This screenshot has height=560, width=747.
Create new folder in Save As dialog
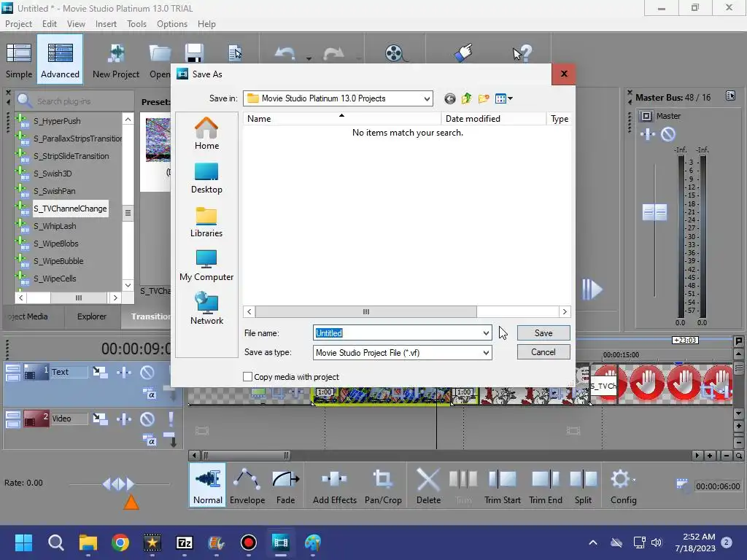coord(484,98)
